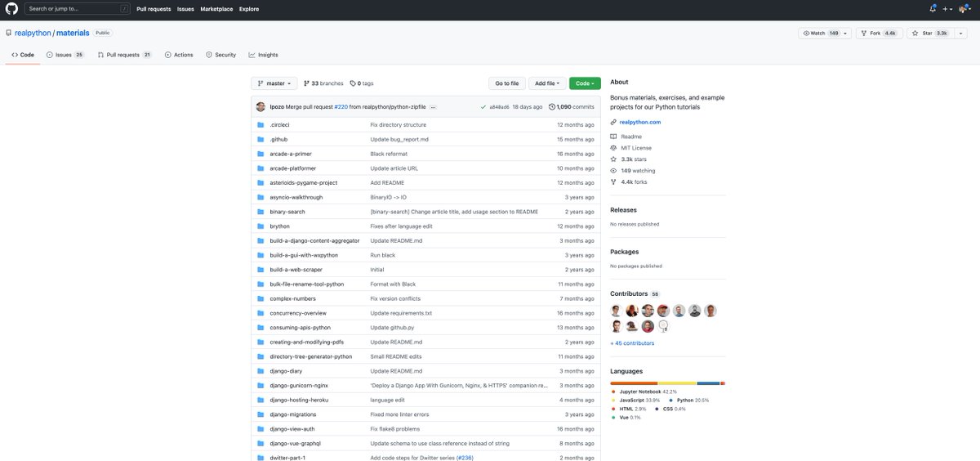This screenshot has width=980, height=461.
Task: Open the Insights tab
Action: pyautogui.click(x=263, y=55)
